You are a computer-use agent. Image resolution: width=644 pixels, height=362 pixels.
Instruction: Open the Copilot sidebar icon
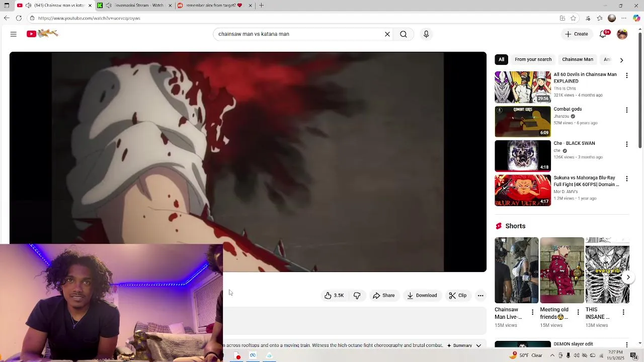636,18
